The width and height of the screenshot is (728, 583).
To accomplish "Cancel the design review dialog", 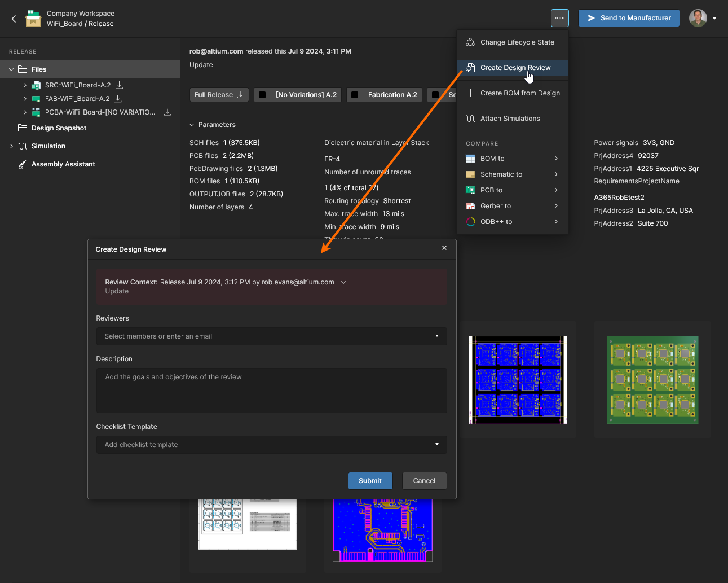I will tap(424, 481).
